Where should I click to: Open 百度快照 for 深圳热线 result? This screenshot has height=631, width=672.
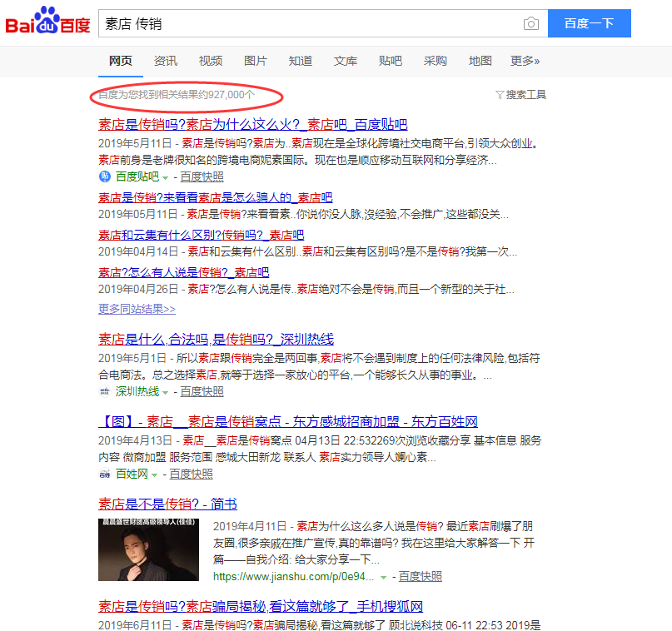[202, 391]
